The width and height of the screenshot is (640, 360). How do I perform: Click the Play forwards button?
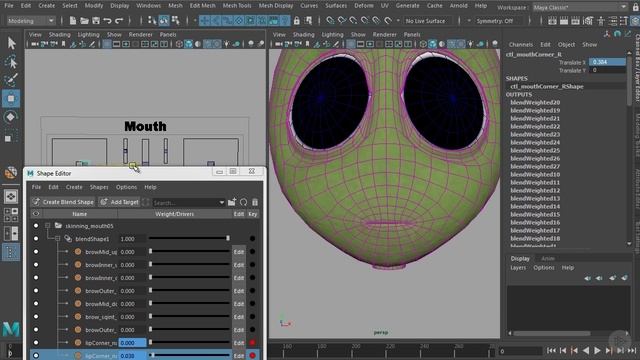597,351
